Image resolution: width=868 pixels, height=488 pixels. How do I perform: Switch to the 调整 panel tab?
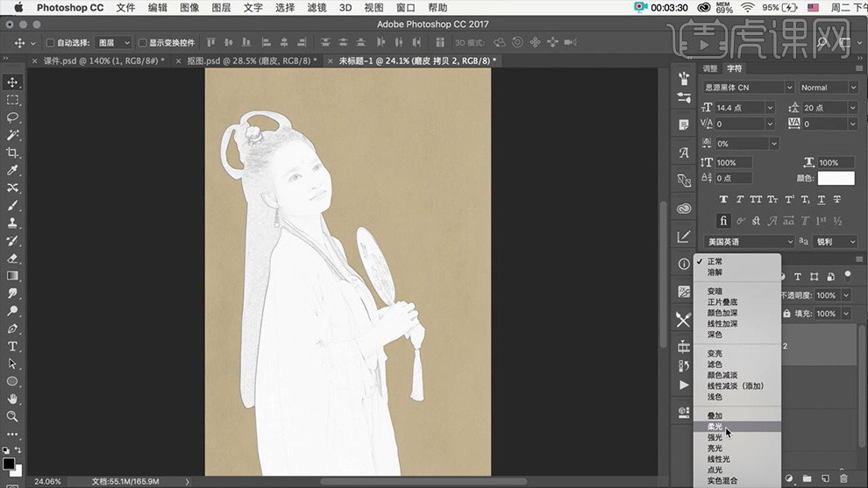point(710,68)
